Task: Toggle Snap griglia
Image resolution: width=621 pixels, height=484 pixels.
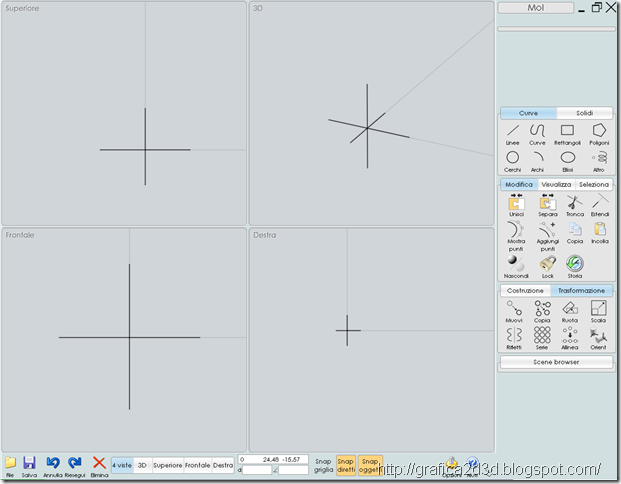Action: [x=324, y=465]
